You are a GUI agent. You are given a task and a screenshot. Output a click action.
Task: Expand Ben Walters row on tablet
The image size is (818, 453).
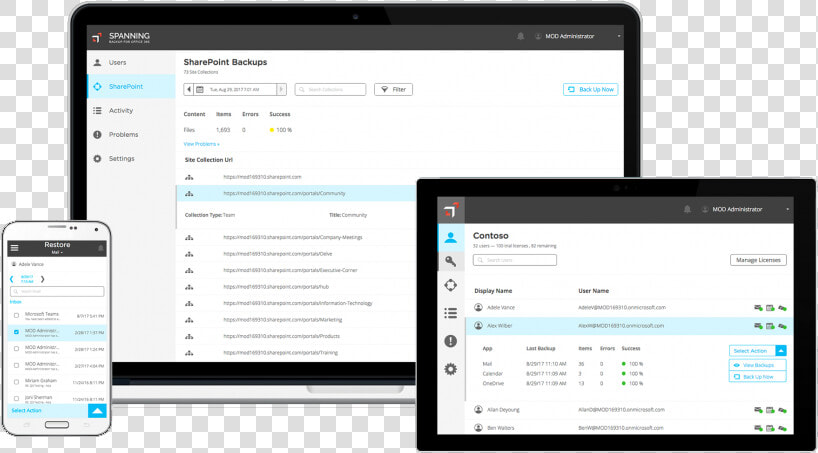coord(629,428)
